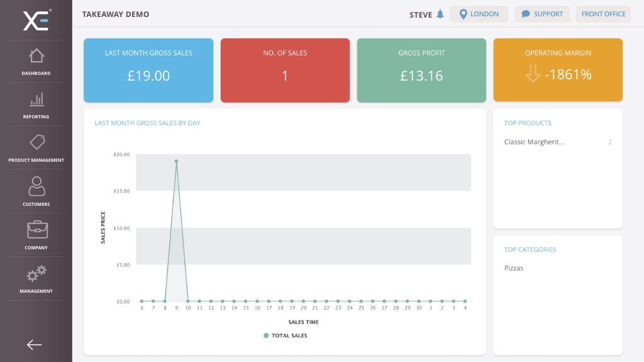Click the notification bell next to Steve
The width and height of the screenshot is (644, 362).
click(x=440, y=14)
